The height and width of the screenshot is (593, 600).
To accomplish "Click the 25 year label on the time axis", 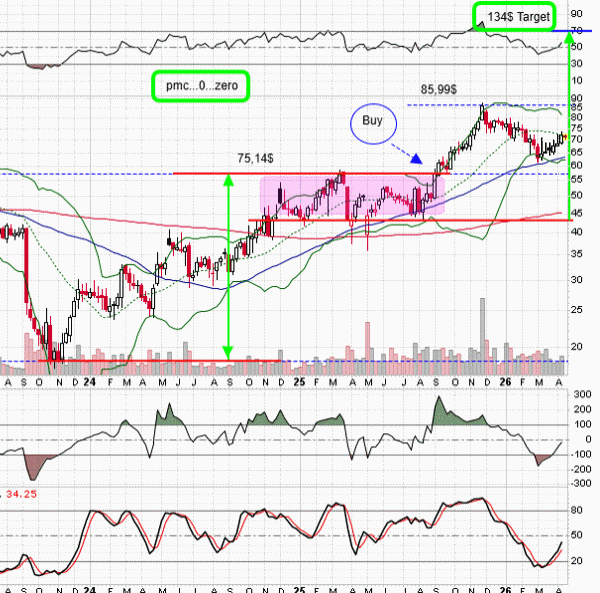I will [x=300, y=382].
